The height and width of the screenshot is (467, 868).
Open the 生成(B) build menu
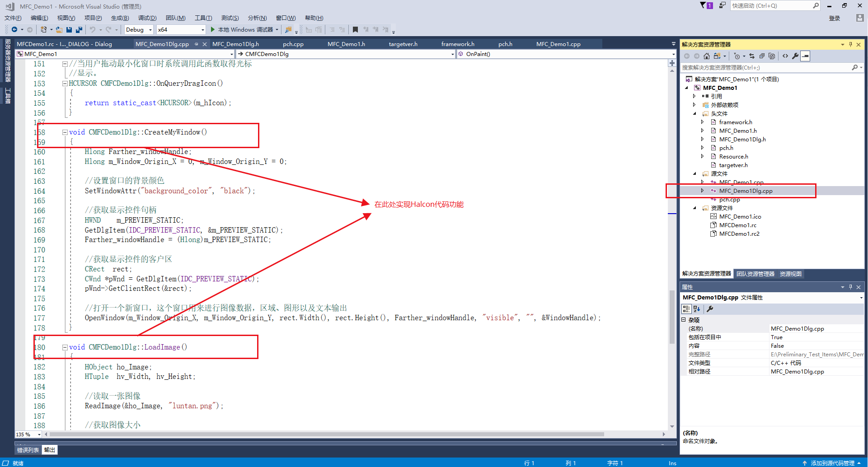(x=120, y=18)
